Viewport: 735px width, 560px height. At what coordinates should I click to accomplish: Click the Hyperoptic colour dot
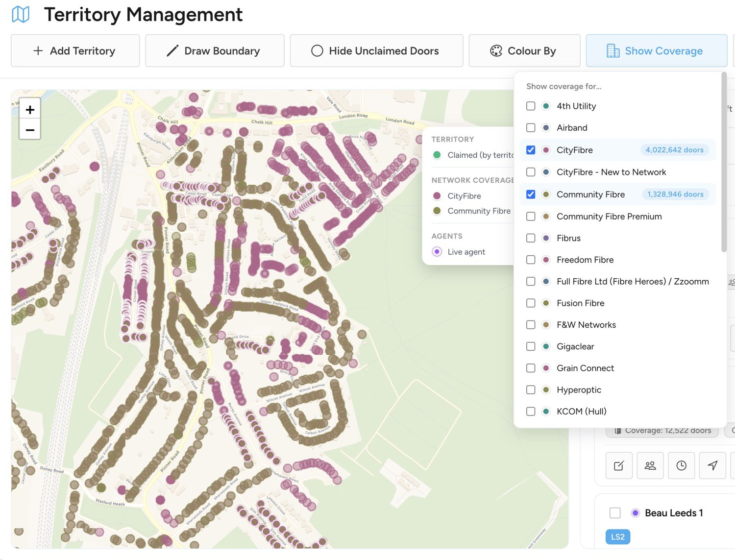click(x=546, y=390)
